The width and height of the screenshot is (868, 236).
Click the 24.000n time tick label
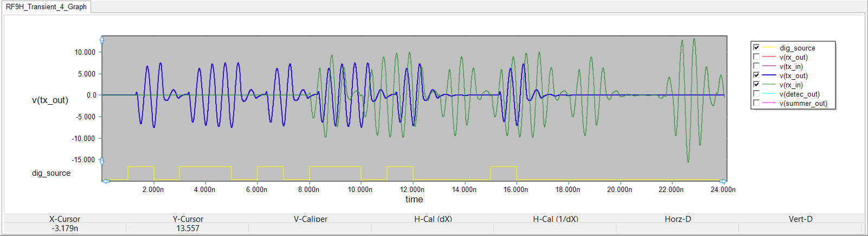click(723, 189)
